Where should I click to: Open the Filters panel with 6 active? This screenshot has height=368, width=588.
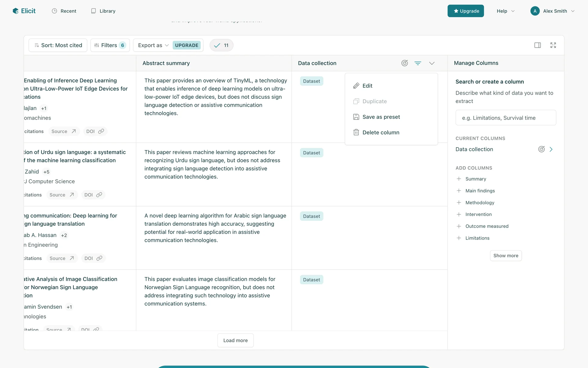[x=110, y=45]
